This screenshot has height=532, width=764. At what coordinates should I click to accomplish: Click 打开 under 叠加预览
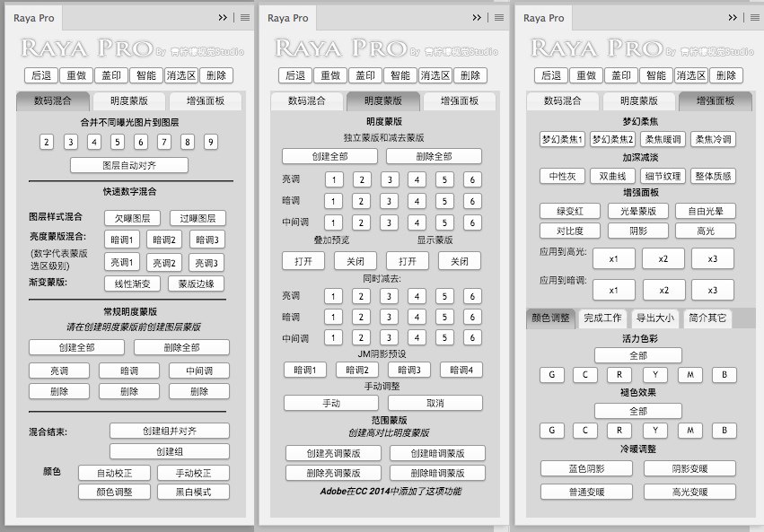303,261
